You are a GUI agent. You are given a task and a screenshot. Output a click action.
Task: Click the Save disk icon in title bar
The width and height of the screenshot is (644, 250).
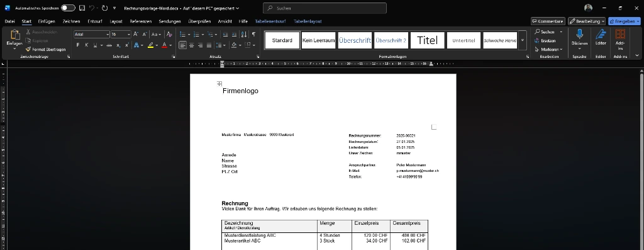82,8
